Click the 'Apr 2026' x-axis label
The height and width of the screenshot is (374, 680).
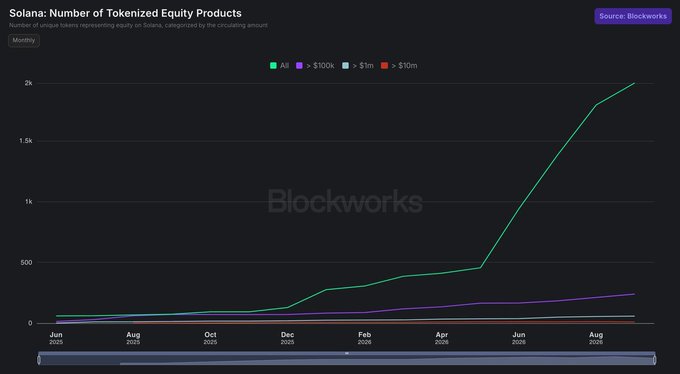point(442,338)
